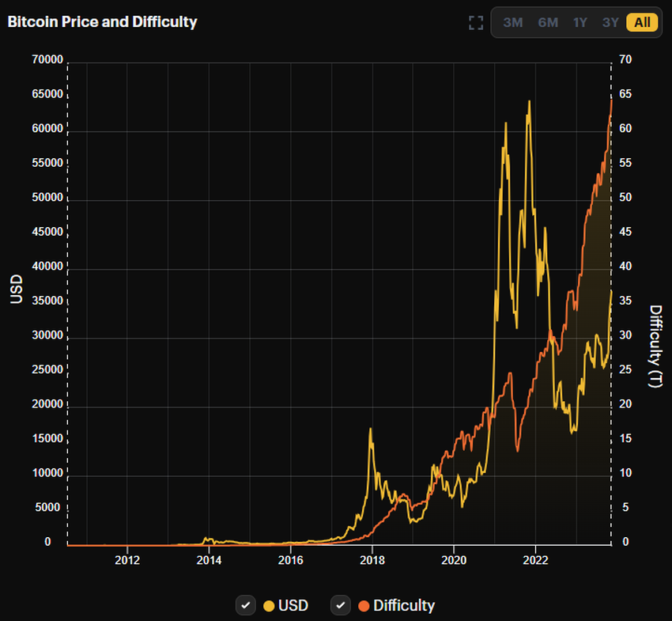
Task: Select the 3Y time range
Action: point(610,22)
